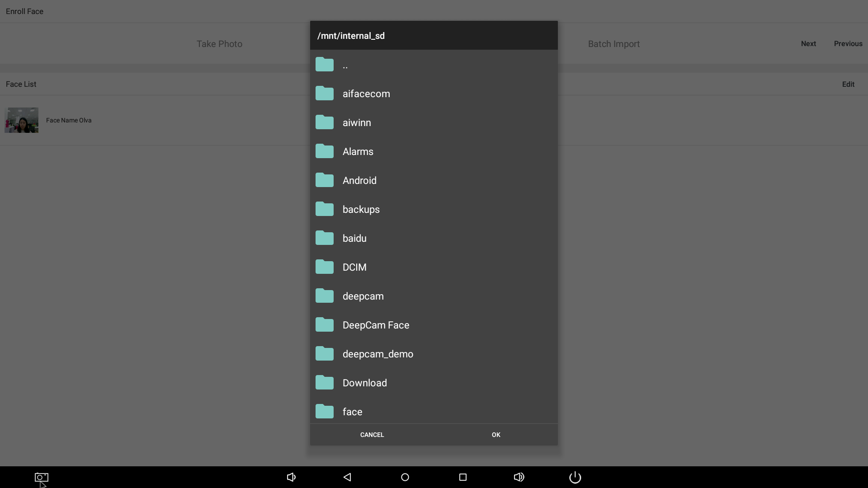Confirm folder selection with OK
The image size is (868, 488).
496,435
